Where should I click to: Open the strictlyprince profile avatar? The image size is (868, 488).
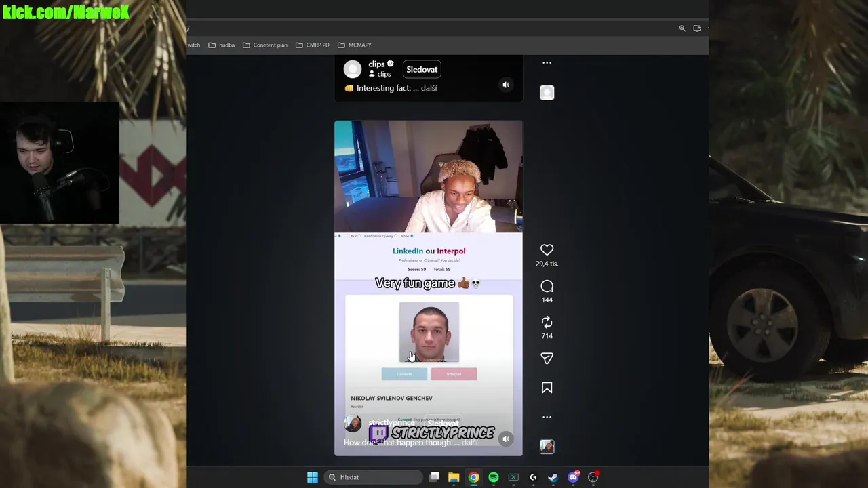pyautogui.click(x=353, y=424)
